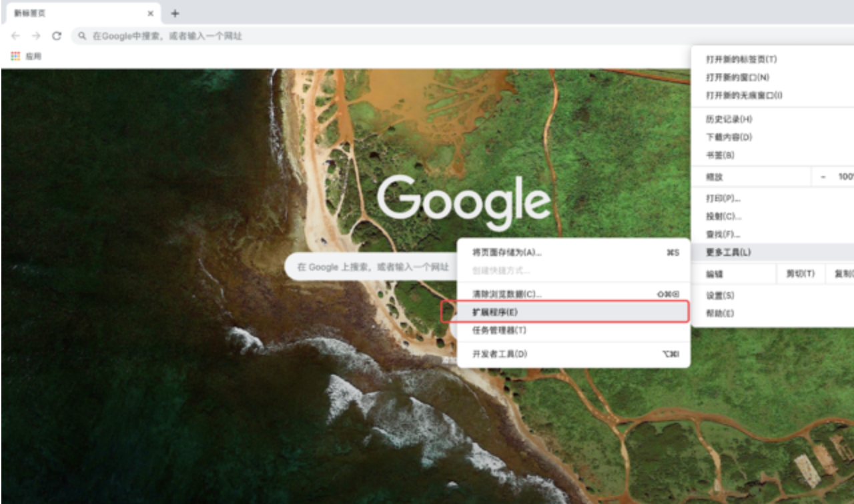The width and height of the screenshot is (854, 504).
Task: Choose 打开新的标签页(T) from the menu
Action: click(x=773, y=59)
